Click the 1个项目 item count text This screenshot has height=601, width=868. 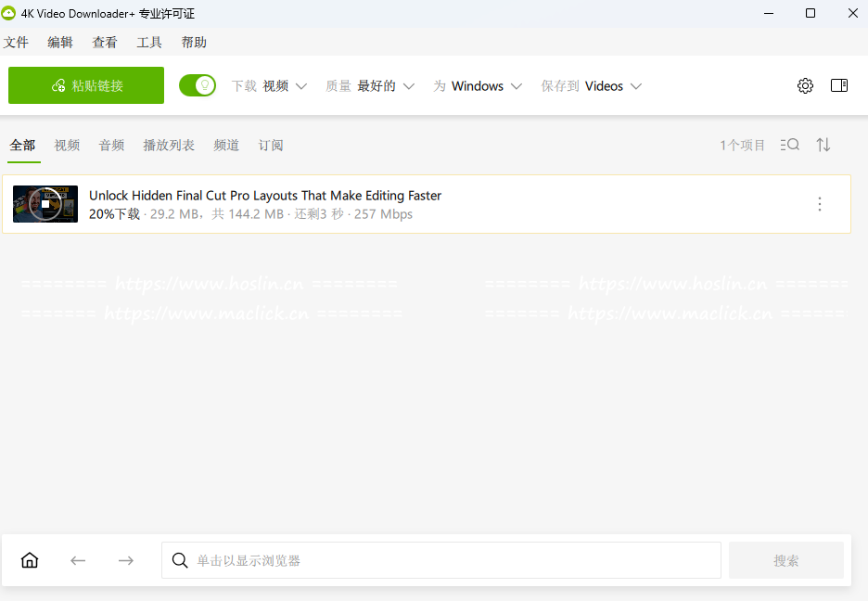coord(742,146)
